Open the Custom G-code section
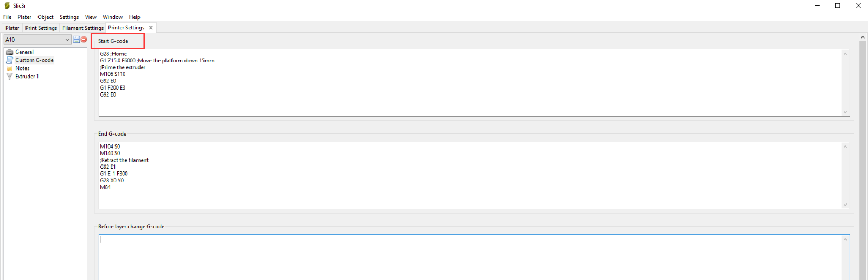 (34, 60)
